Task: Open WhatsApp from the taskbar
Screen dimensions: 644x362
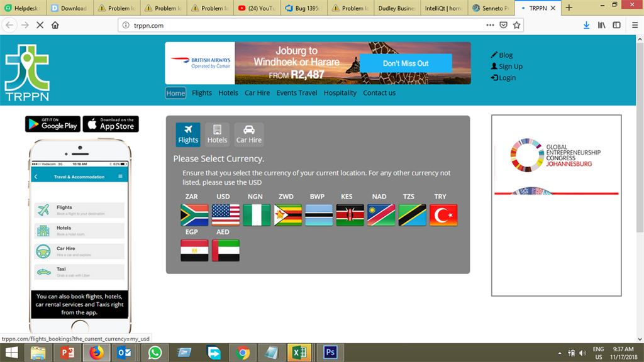Action: coord(155,353)
